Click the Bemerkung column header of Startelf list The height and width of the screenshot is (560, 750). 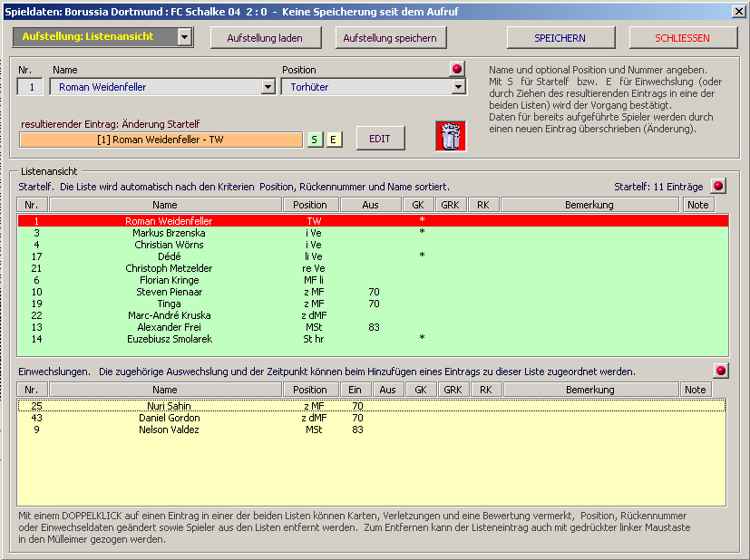pos(589,205)
